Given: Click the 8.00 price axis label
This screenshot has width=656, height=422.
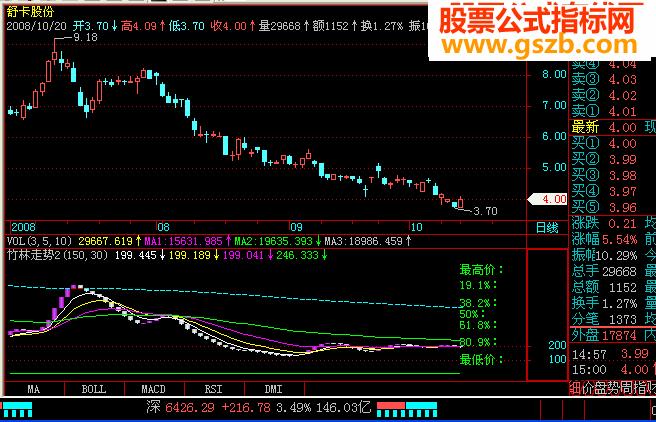Looking at the screenshot, I should (x=554, y=74).
